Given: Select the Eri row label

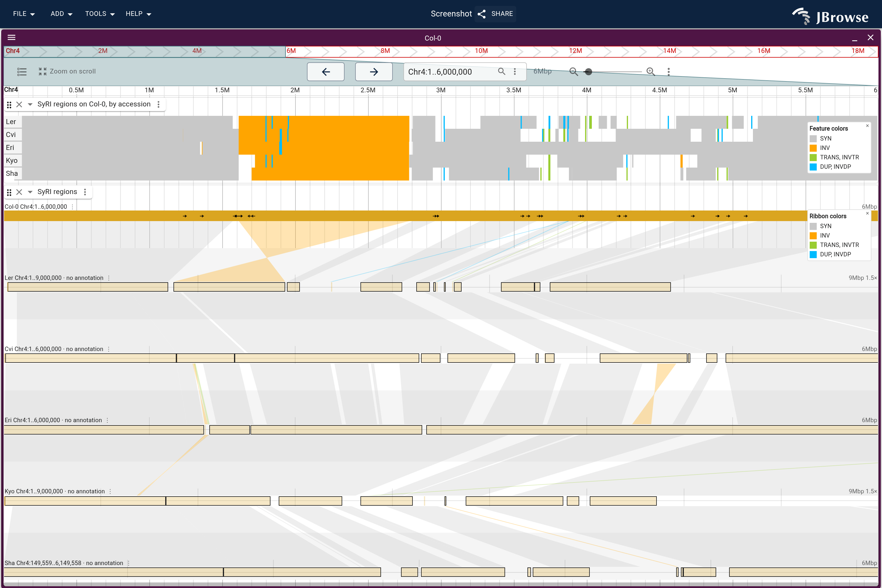Looking at the screenshot, I should pyautogui.click(x=13, y=147).
